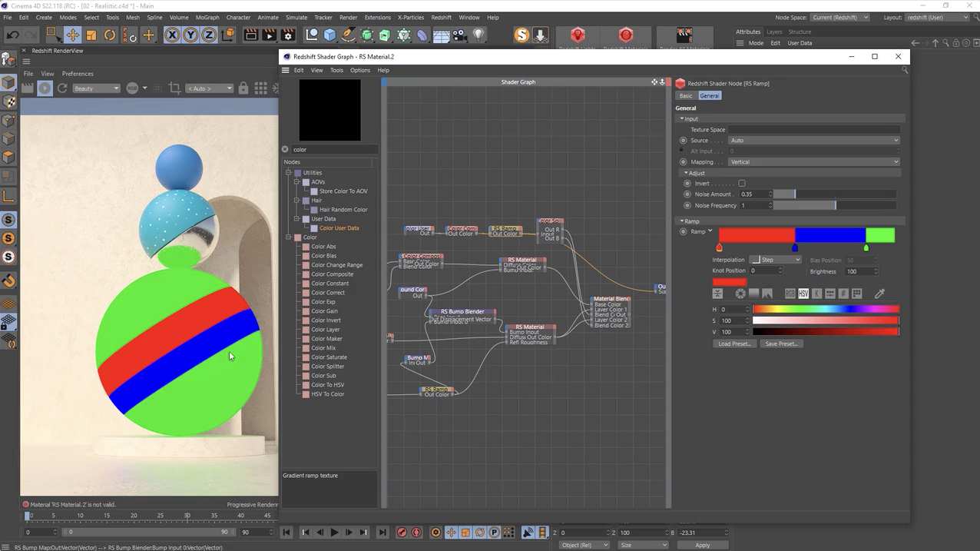Switch to the Basic tab of RS Ramp
The width and height of the screenshot is (980, 551).
(685, 95)
